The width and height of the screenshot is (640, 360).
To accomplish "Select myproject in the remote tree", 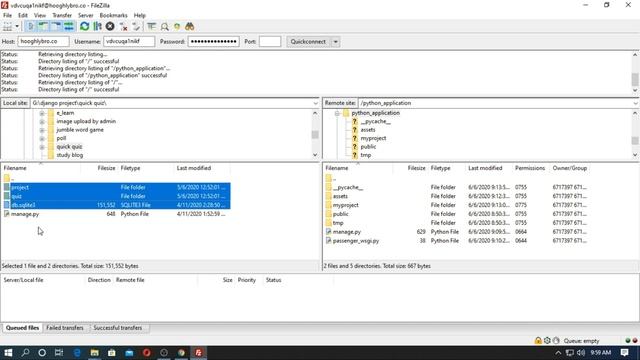I will pyautogui.click(x=373, y=138).
